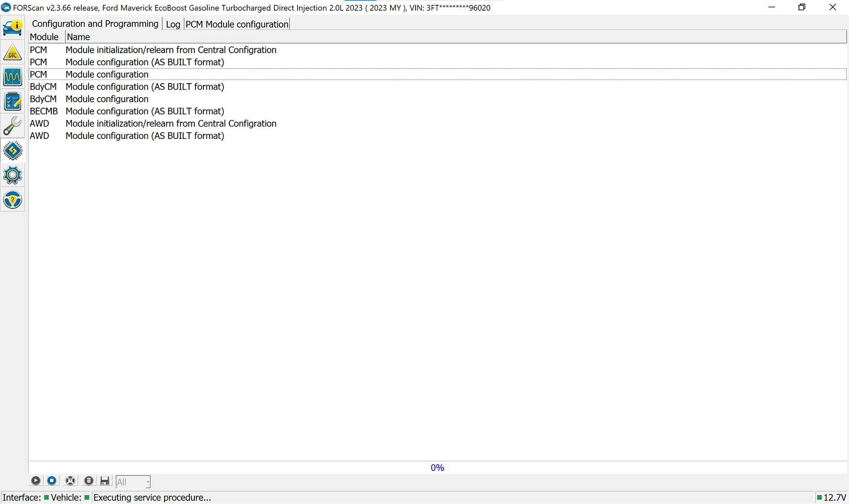Click the trash delete button in toolbar
This screenshot has width=849, height=504.
click(89, 481)
